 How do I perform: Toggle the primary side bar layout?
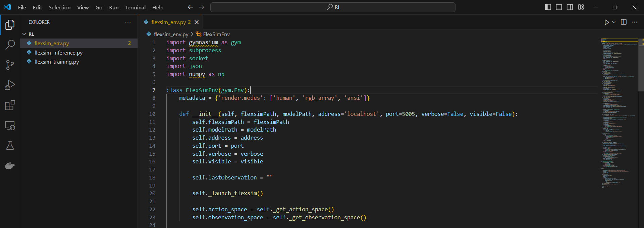click(548, 7)
